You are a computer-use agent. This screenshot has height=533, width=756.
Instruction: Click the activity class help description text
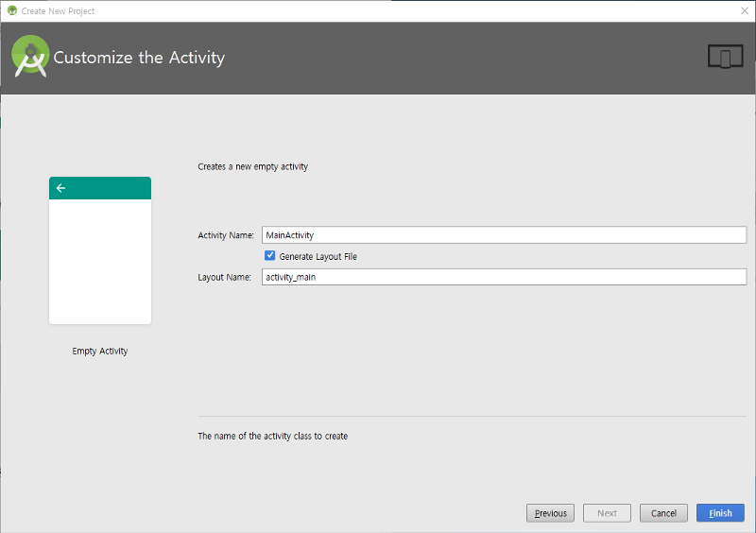click(x=272, y=436)
